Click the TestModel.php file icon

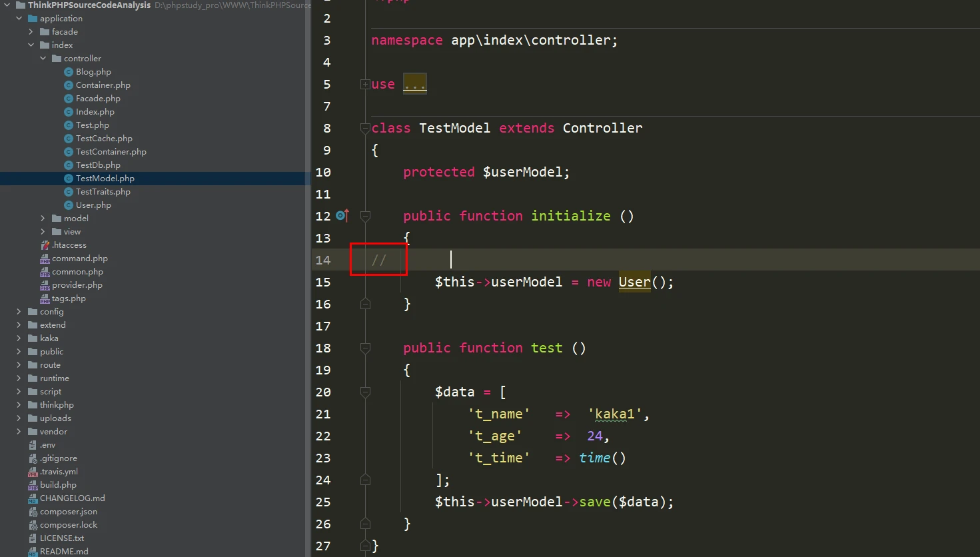68,179
